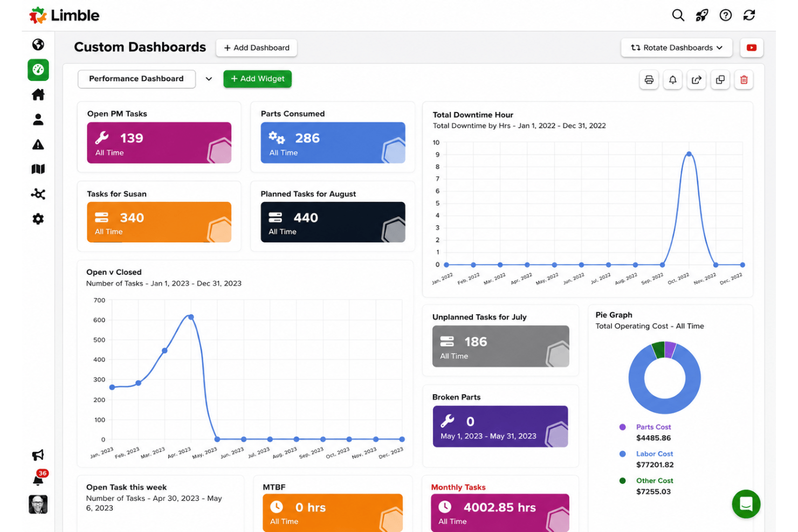This screenshot has width=798, height=532.
Task: Open Unplanned Tasks for July 186 card
Action: pyautogui.click(x=500, y=346)
